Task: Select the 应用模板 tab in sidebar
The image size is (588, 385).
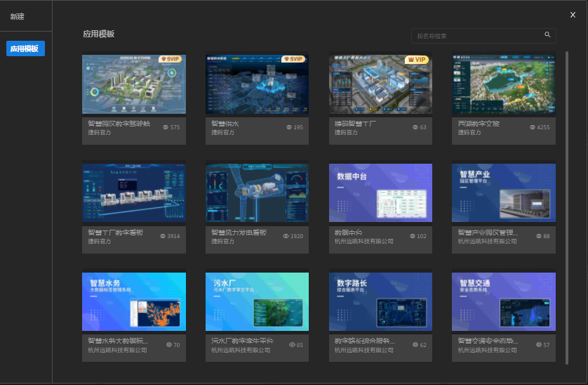Action: click(x=25, y=48)
